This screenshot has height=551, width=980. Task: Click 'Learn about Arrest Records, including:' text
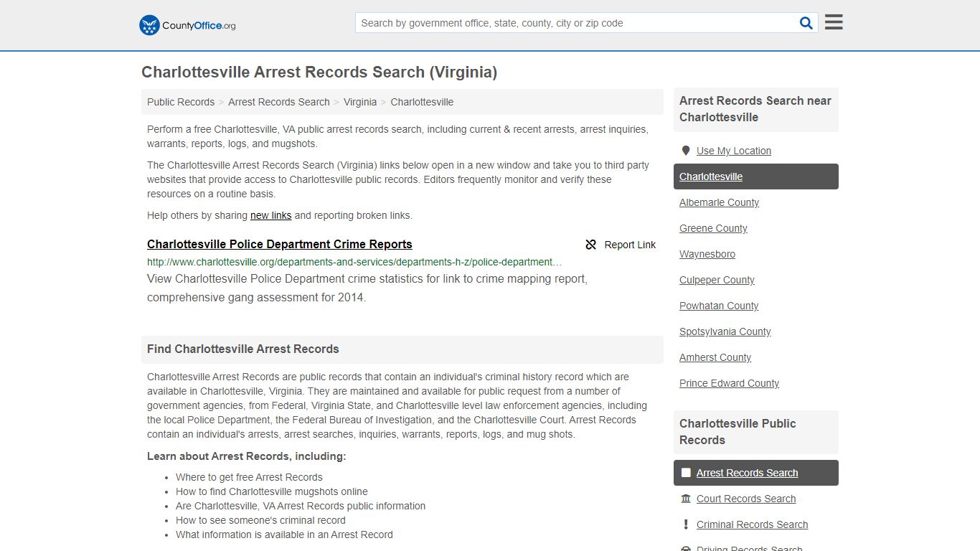(x=247, y=456)
